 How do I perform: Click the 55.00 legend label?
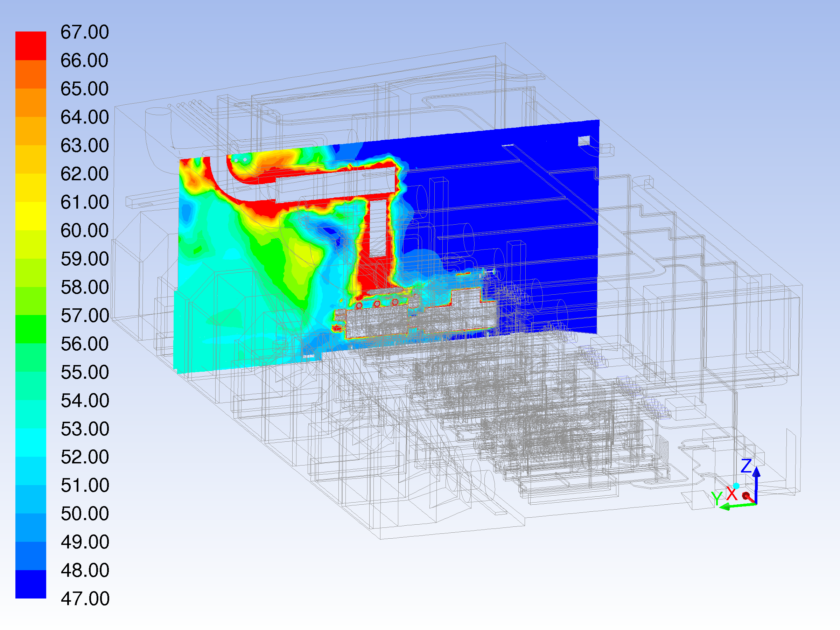(85, 372)
